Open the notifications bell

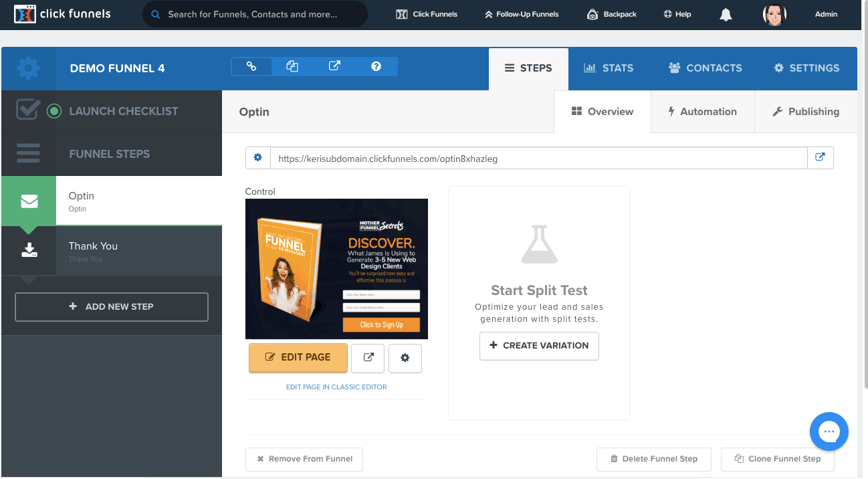[x=726, y=15]
